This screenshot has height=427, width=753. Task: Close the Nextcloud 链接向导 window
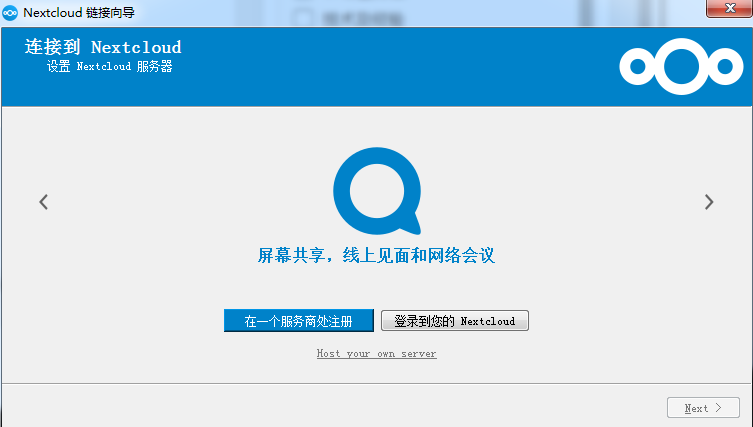point(729,8)
